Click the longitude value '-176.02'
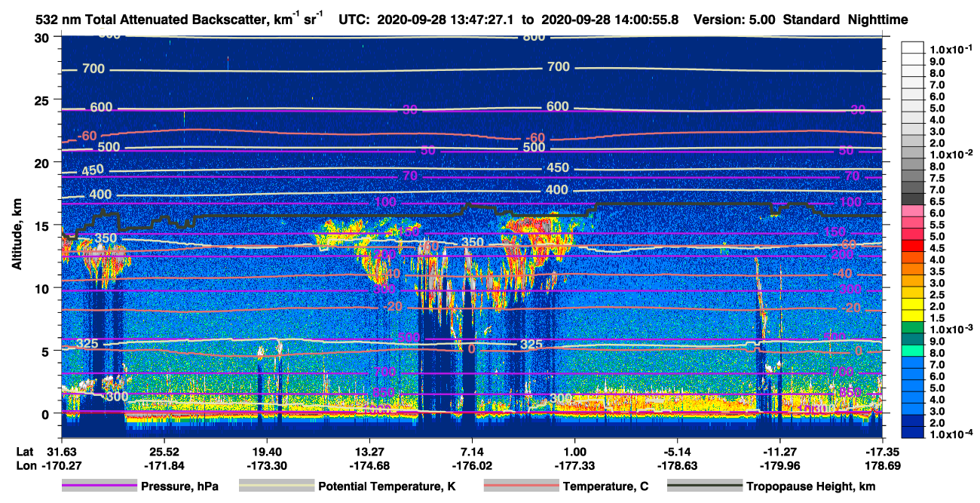The image size is (980, 503). point(472,465)
